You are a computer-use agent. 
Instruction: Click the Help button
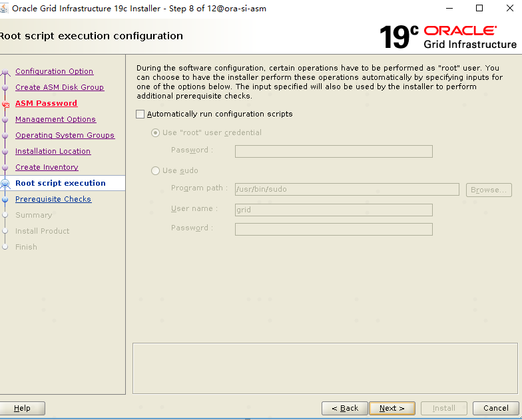(x=22, y=409)
